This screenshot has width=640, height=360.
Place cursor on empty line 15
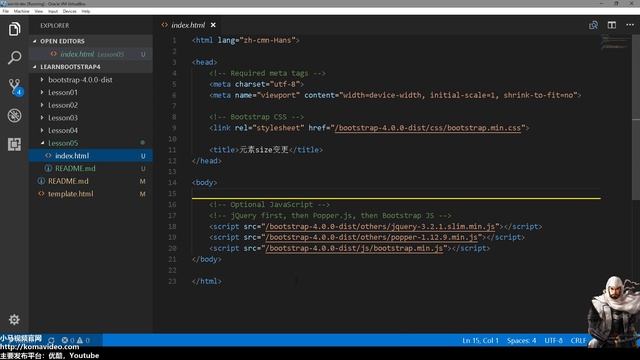click(396, 193)
